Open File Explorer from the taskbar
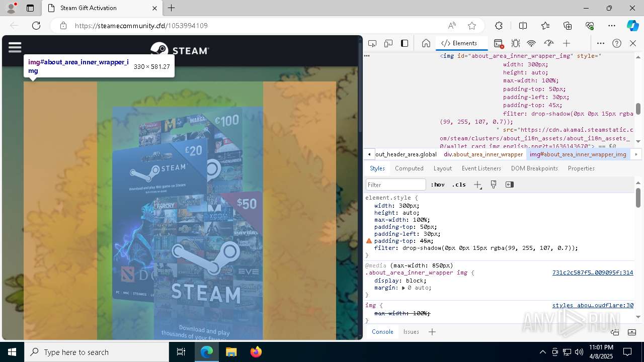 click(x=231, y=352)
